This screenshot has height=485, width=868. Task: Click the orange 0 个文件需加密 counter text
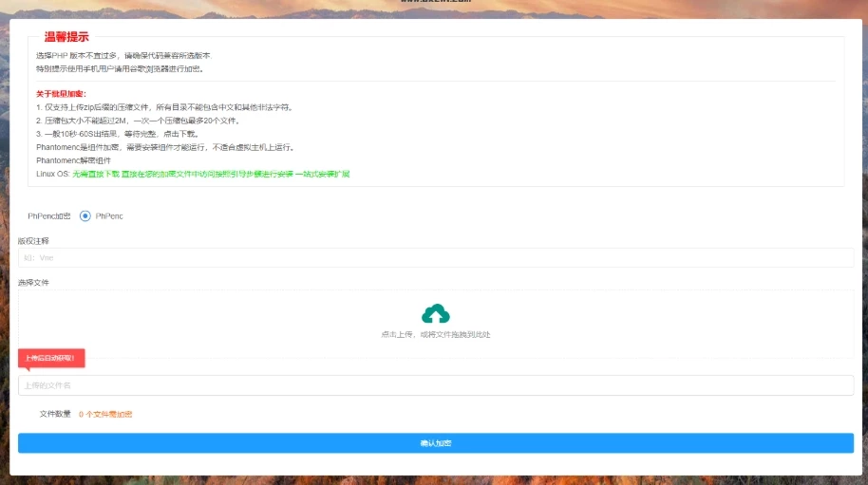105,414
